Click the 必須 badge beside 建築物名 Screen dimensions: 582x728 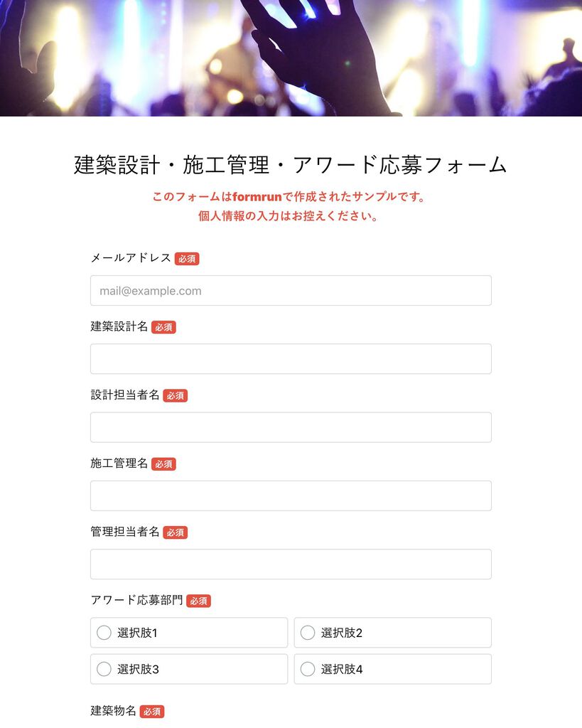(152, 711)
